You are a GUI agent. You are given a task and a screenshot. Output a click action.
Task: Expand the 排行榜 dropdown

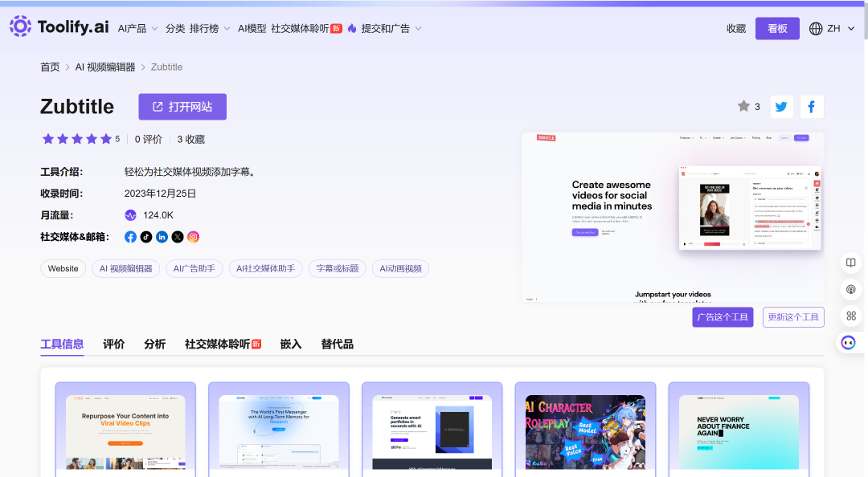pos(210,28)
